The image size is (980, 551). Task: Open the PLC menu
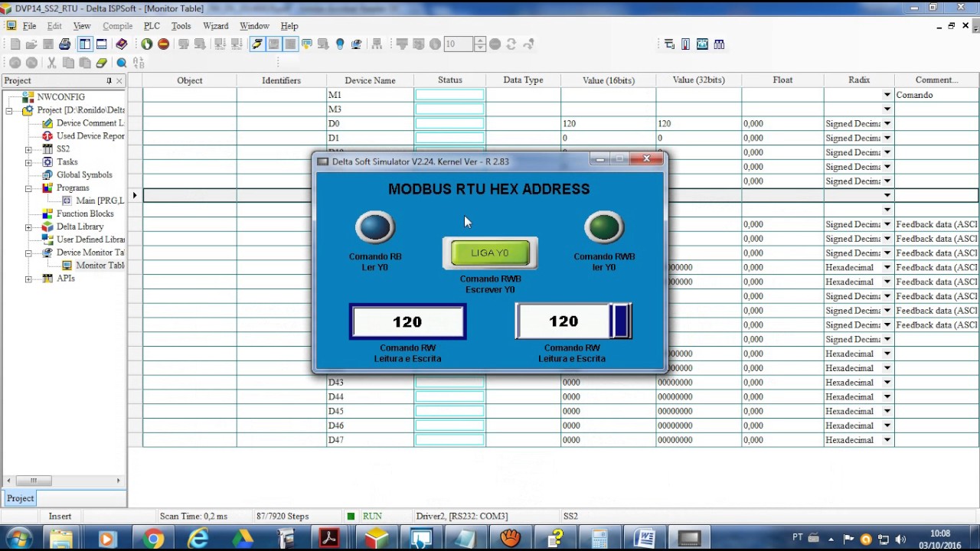pyautogui.click(x=152, y=26)
